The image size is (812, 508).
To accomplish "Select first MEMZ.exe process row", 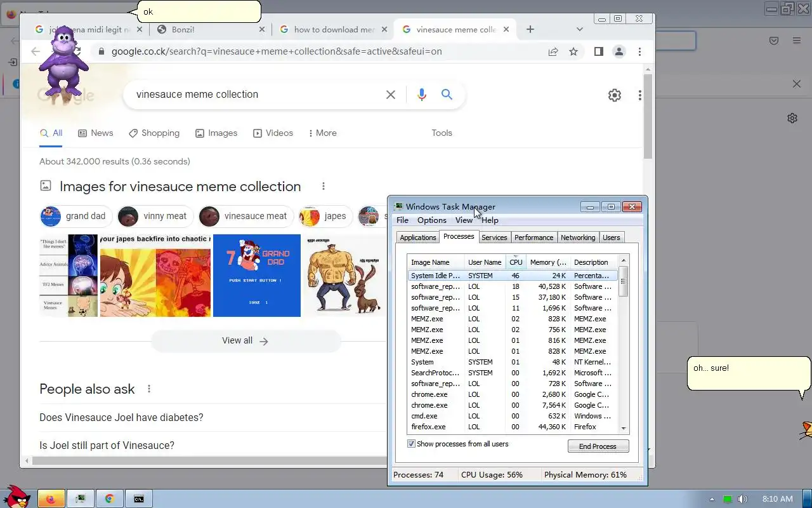I will click(x=513, y=319).
